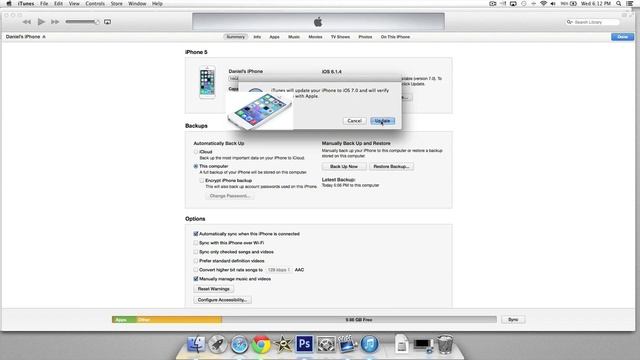Switch to the Info tab
The width and height of the screenshot is (640, 360).
tap(257, 37)
